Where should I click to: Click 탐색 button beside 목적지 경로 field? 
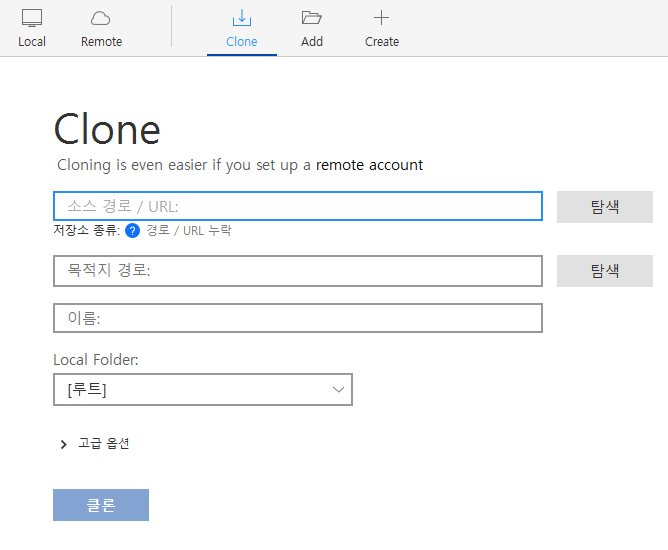pos(605,271)
